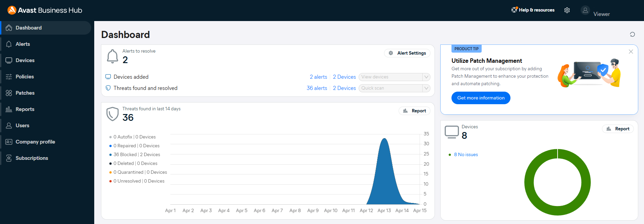This screenshot has height=224, width=644.
Task: Go to Dashboard in the sidebar
Action: click(x=46, y=28)
